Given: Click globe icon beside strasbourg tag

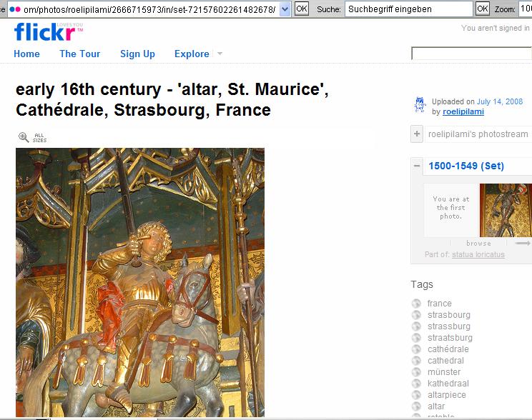Looking at the screenshot, I should pos(416,315).
